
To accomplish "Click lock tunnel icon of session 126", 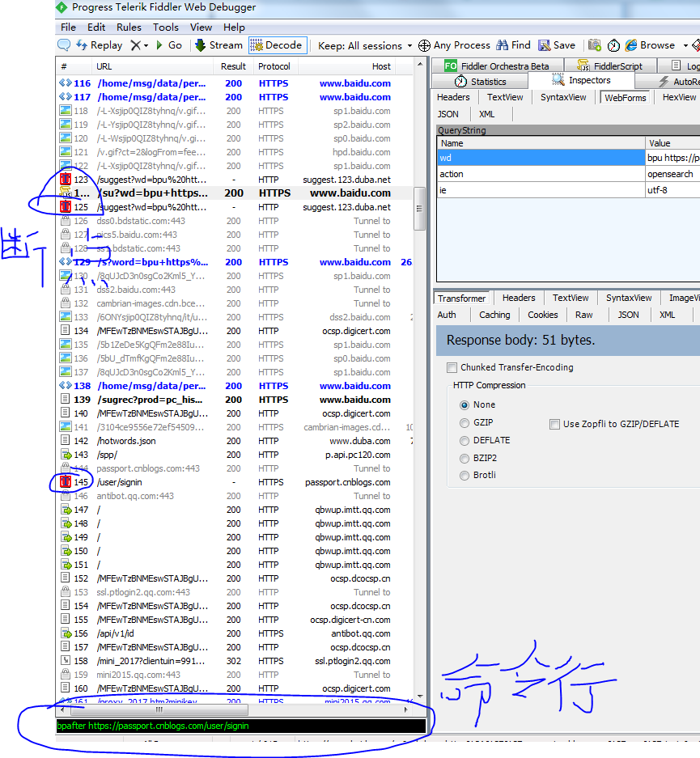I will click(x=66, y=221).
